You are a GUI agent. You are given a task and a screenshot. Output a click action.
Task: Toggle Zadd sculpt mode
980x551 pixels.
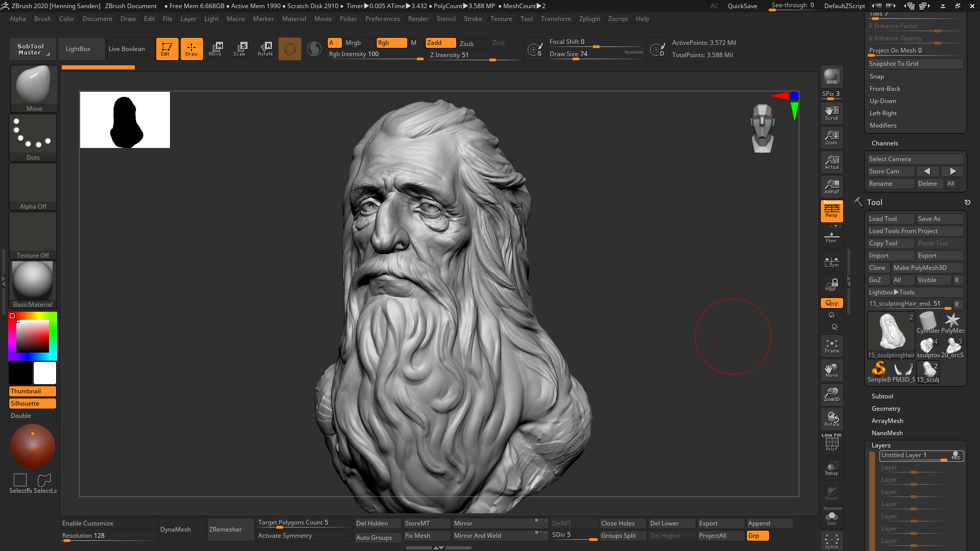pos(440,43)
